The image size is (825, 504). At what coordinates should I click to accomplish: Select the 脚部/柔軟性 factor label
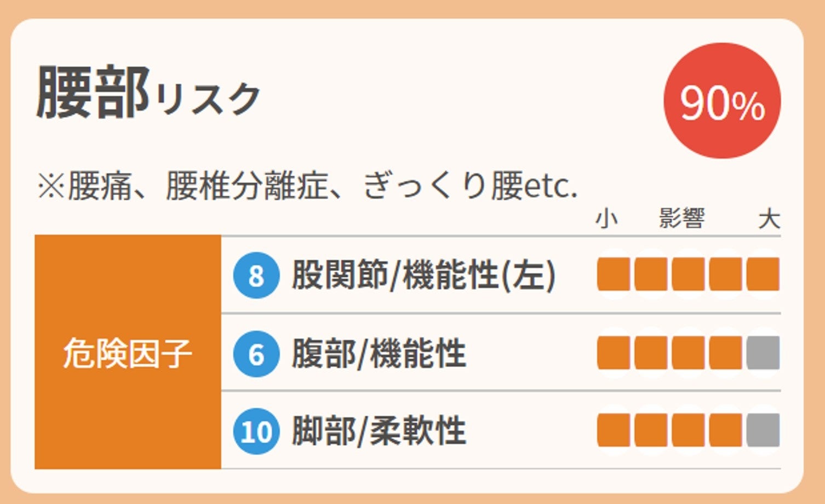click(x=379, y=431)
